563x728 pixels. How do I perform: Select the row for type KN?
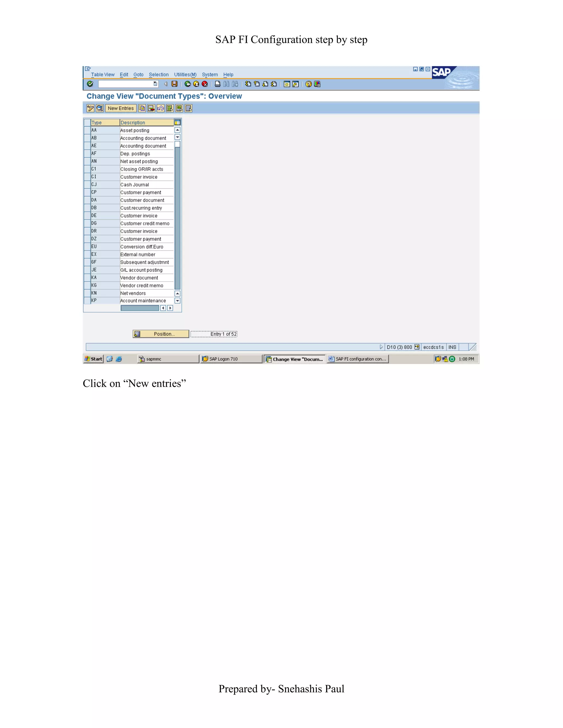point(87,293)
